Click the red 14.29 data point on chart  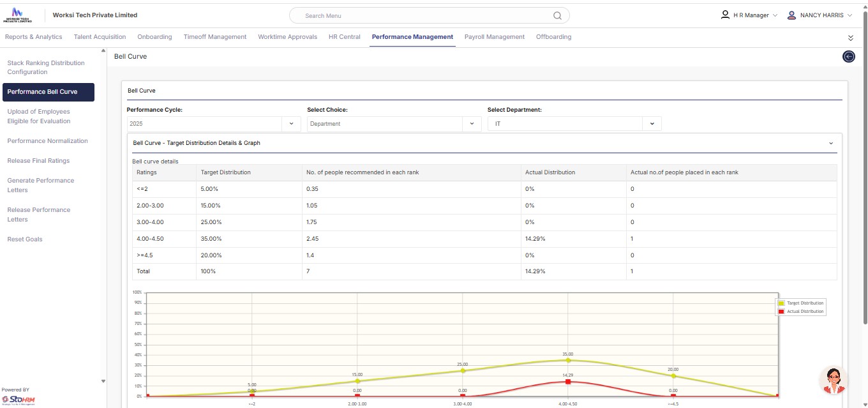(568, 382)
